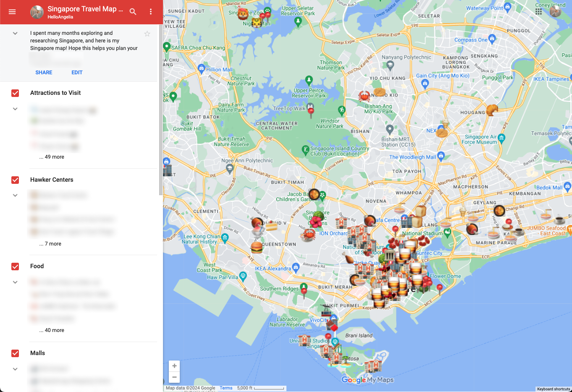572x392 pixels.
Task: Toggle the Hawker Centers layer checkbox
Action: click(x=15, y=180)
